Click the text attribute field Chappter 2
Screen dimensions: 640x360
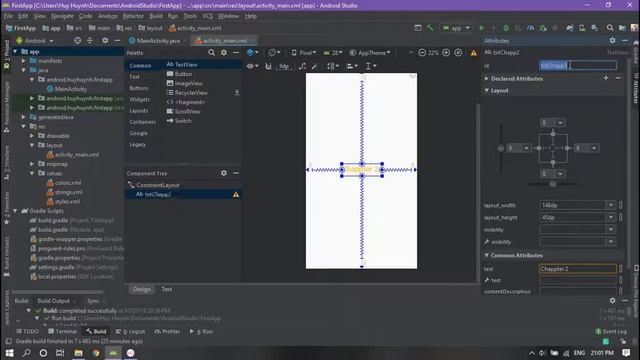(x=578, y=269)
